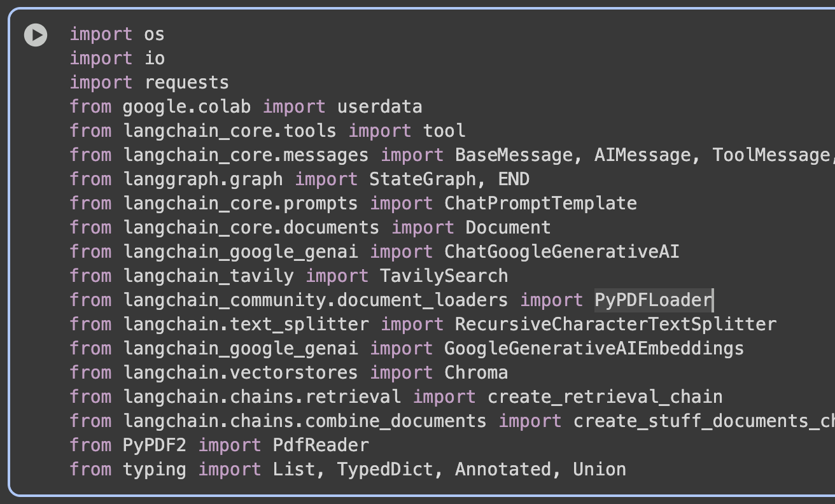Click the 'PyPDF2' package name
The image size is (835, 504).
pos(155,445)
